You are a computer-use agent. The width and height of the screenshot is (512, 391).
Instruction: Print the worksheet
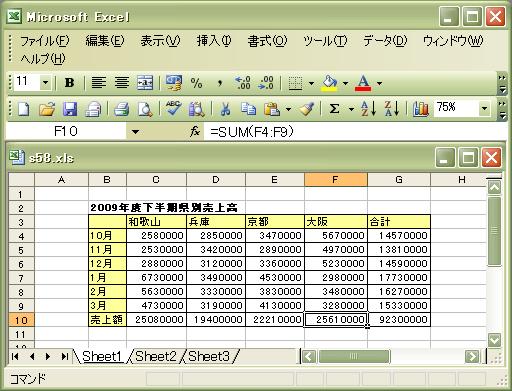(x=122, y=109)
